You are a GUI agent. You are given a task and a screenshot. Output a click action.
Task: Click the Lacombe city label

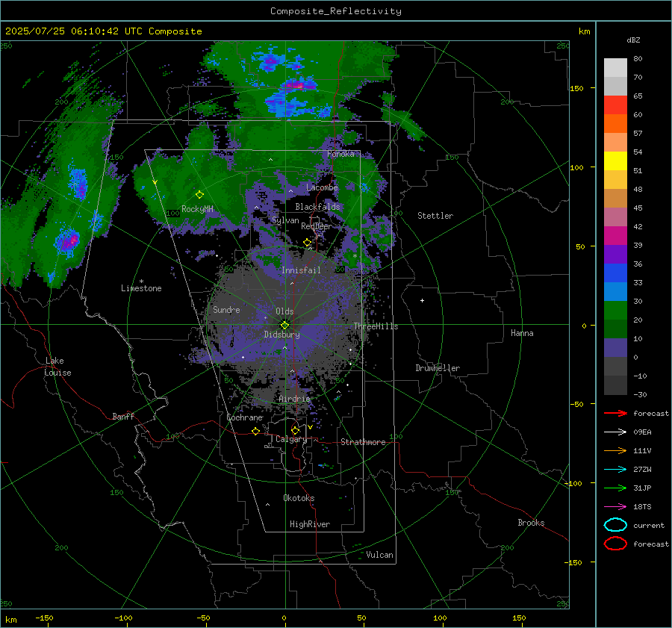pos(322,187)
